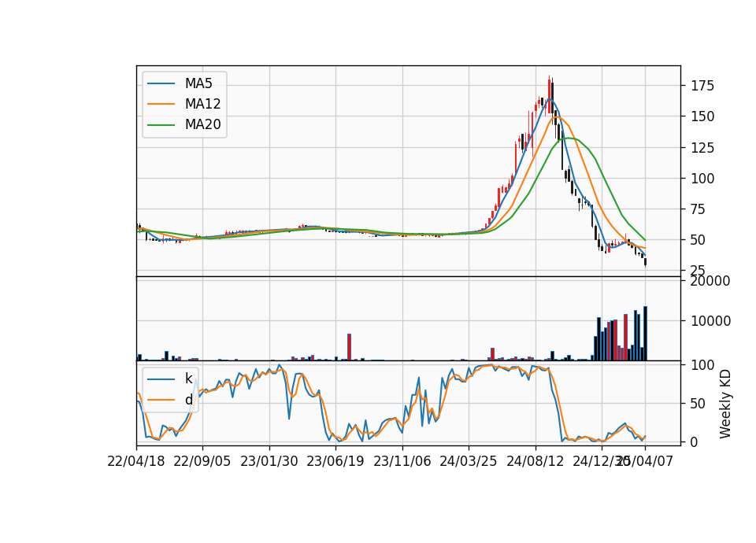The width and height of the screenshot is (756, 543).
Task: Click the 175 price axis tick label
Action: pyautogui.click(x=702, y=87)
